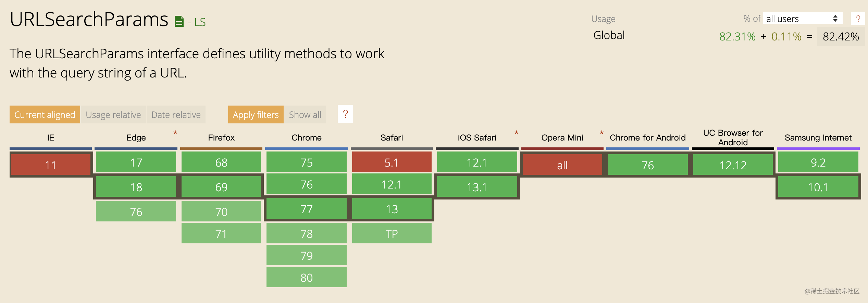The width and height of the screenshot is (868, 303).
Task: Click the iOS Safari notes asterisk
Action: (x=516, y=133)
